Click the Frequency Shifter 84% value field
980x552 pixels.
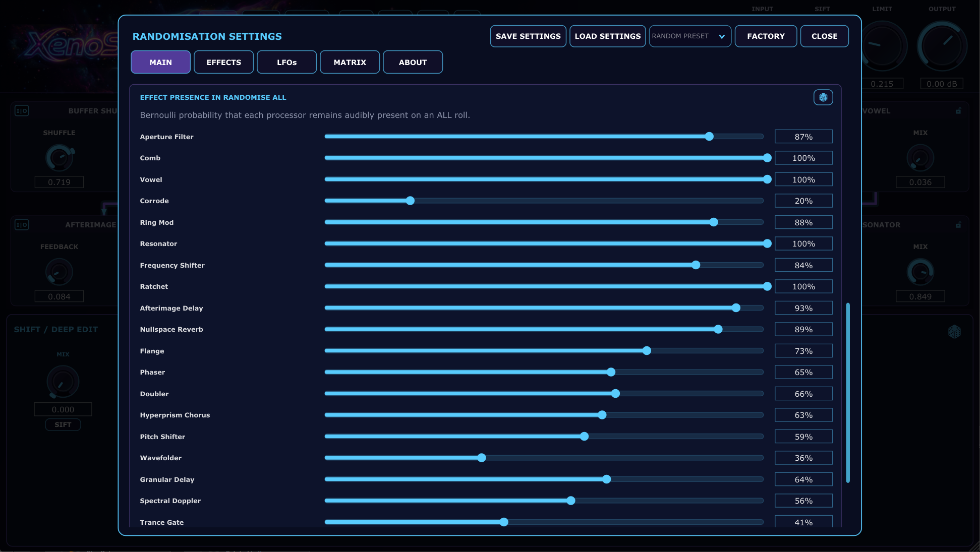803,265
